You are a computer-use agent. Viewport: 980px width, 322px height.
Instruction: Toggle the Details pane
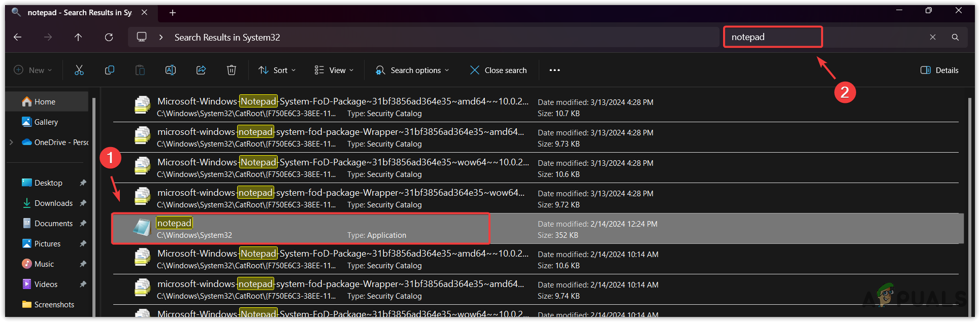(940, 70)
